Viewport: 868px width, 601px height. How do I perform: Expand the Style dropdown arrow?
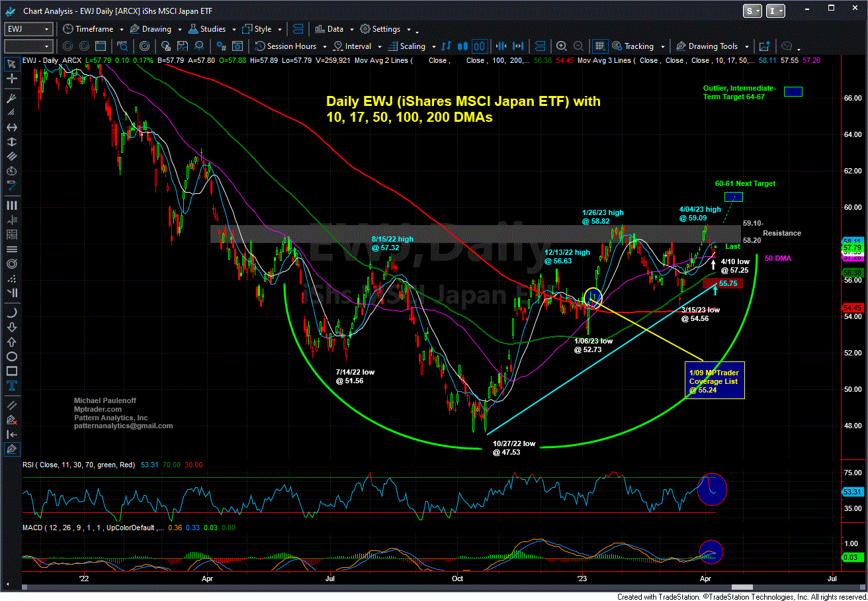pyautogui.click(x=280, y=29)
